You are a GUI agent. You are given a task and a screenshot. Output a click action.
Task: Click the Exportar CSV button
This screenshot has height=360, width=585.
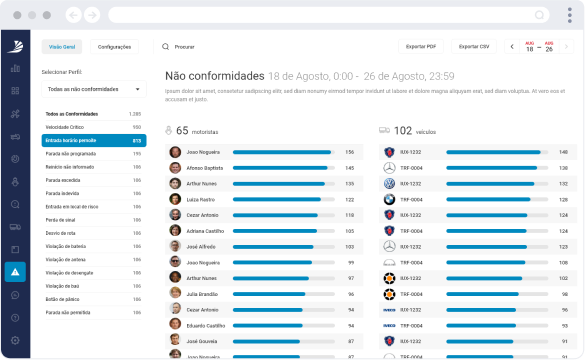[474, 47]
